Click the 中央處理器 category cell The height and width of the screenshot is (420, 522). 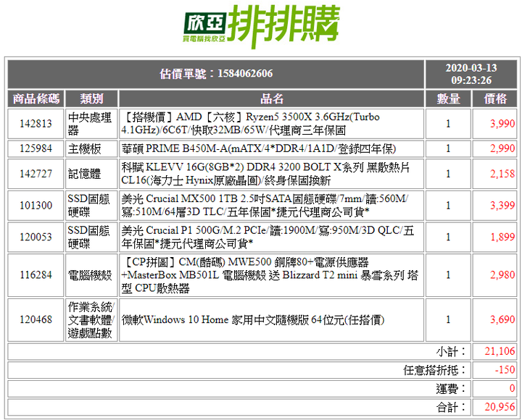pyautogui.click(x=90, y=124)
